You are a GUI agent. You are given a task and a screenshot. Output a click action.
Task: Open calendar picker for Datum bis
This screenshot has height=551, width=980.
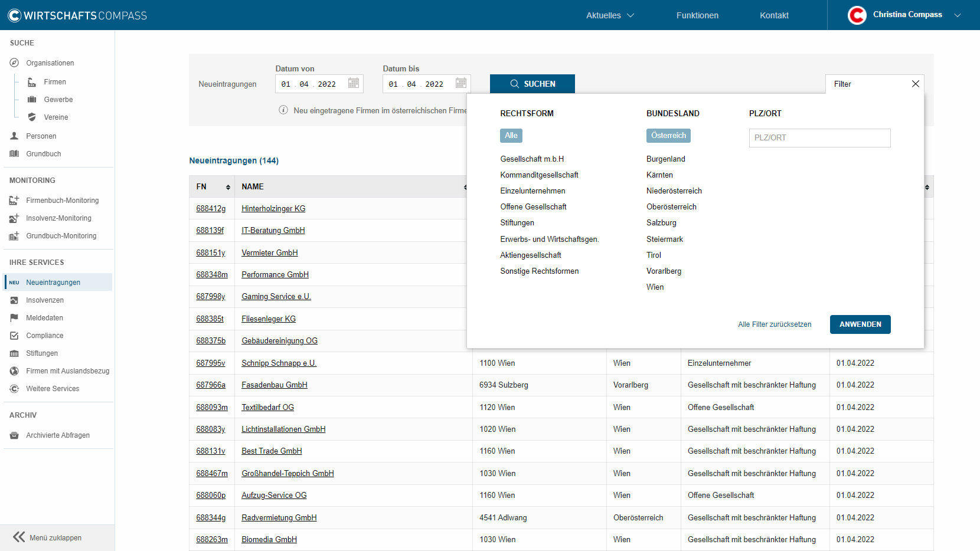[460, 83]
